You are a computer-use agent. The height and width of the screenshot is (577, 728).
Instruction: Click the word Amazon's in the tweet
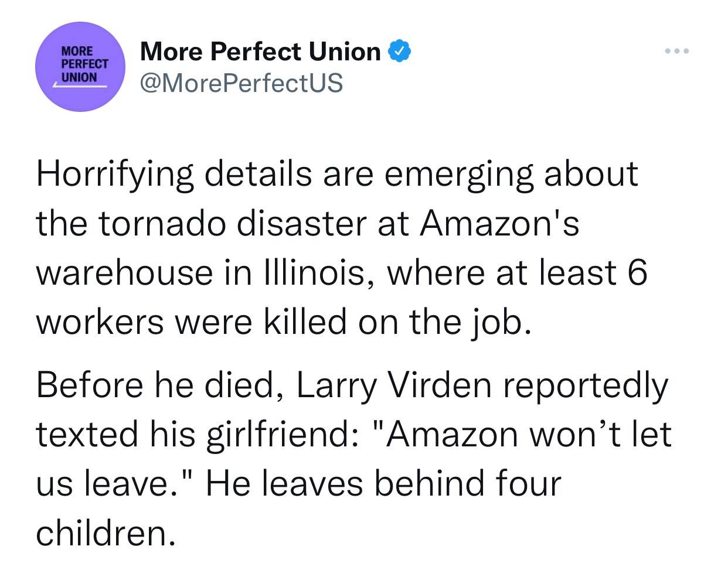(498, 223)
